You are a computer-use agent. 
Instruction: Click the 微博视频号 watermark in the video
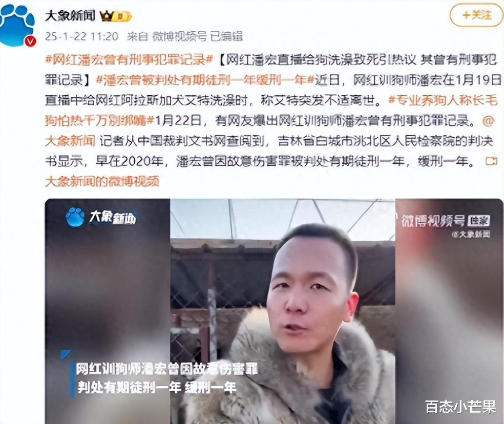pos(433,221)
